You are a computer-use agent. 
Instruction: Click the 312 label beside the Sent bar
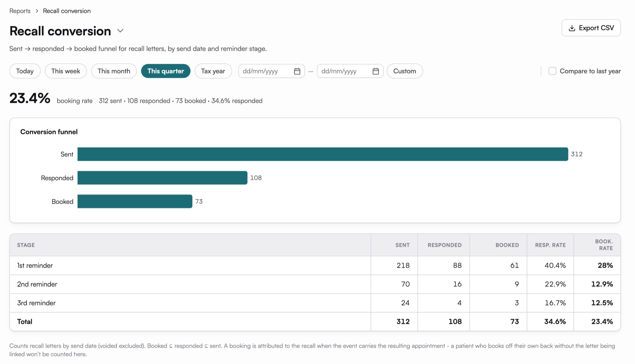coord(577,154)
